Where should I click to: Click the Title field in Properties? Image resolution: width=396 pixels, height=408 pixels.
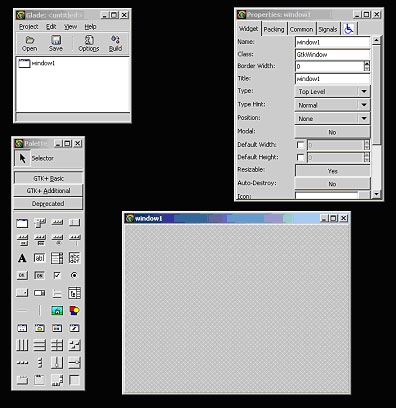(332, 79)
